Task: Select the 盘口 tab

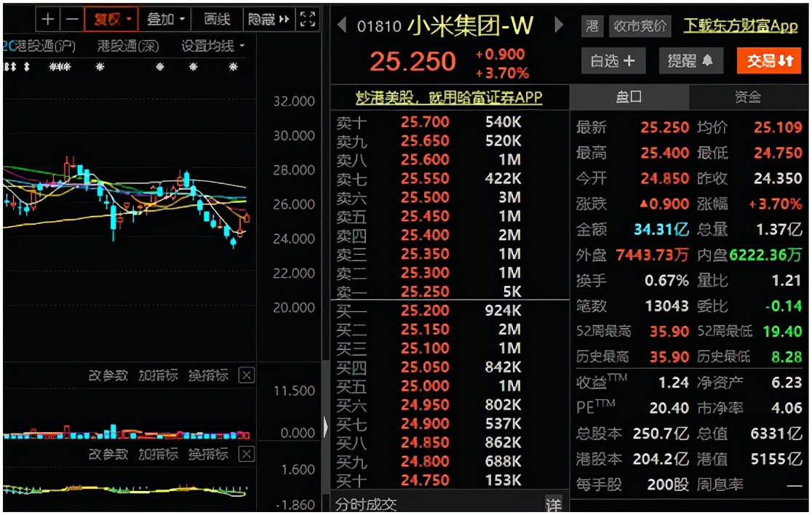Action: (x=629, y=97)
